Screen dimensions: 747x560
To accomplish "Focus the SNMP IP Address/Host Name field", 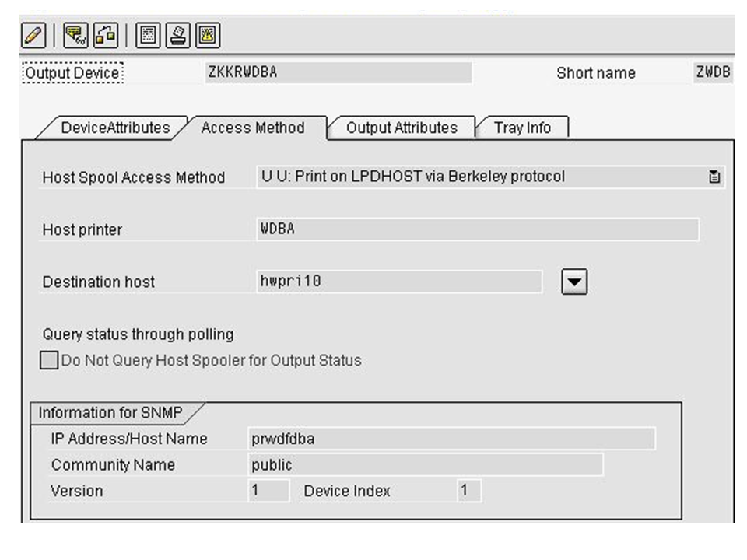I will (451, 439).
